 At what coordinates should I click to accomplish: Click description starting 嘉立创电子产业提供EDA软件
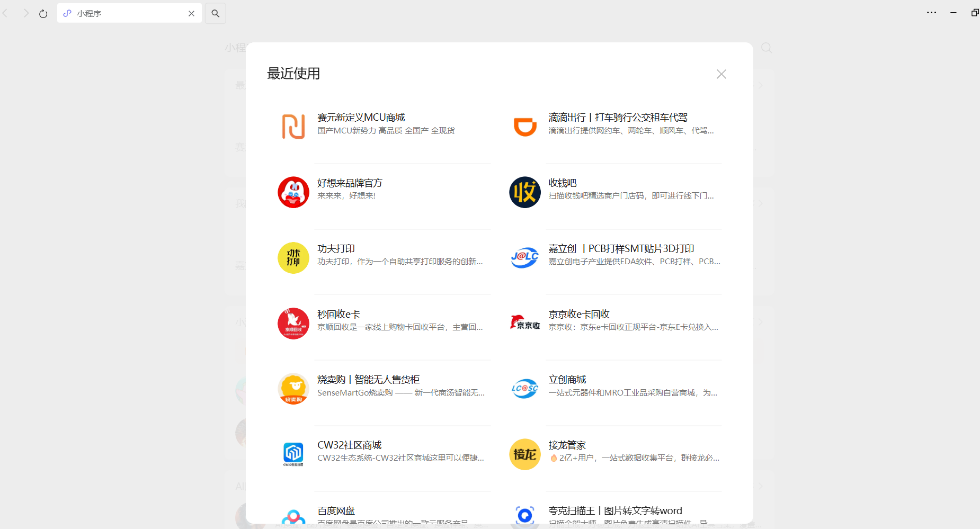[634, 261]
